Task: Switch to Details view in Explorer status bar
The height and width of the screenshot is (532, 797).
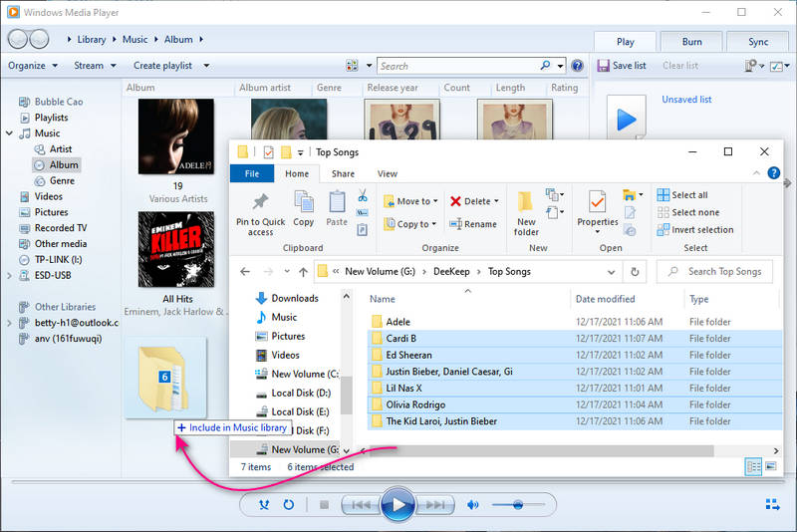Action: pyautogui.click(x=753, y=466)
